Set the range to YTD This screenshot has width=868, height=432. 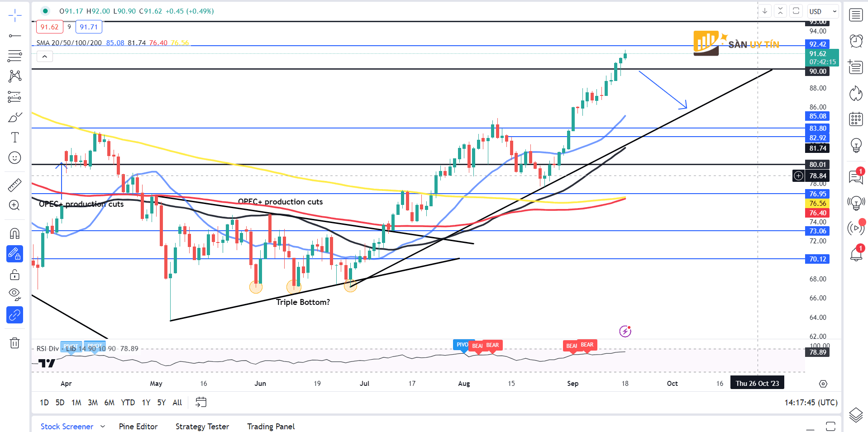point(128,402)
